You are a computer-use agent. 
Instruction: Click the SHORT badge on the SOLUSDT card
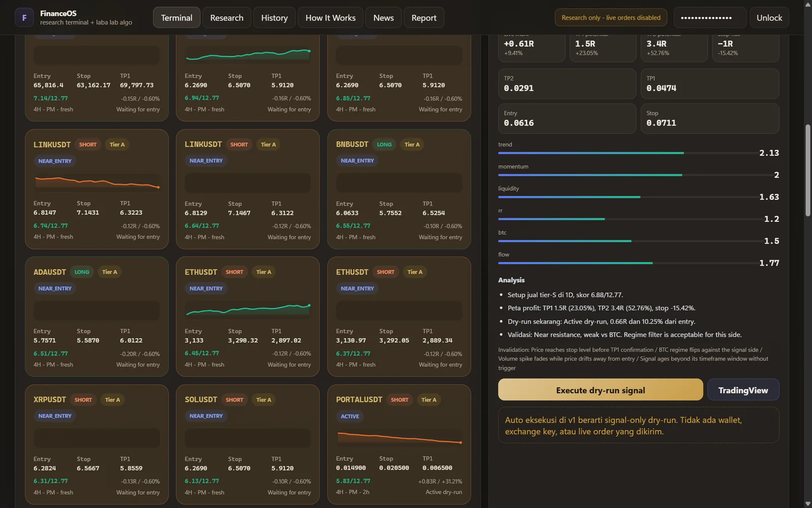point(234,400)
